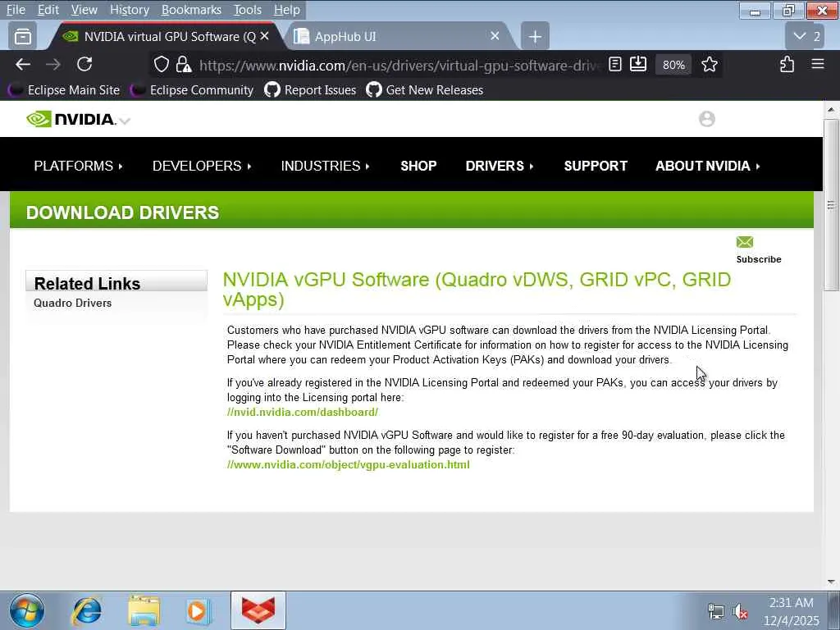
Task: Open the Quadro Drivers related link
Action: [x=72, y=304]
